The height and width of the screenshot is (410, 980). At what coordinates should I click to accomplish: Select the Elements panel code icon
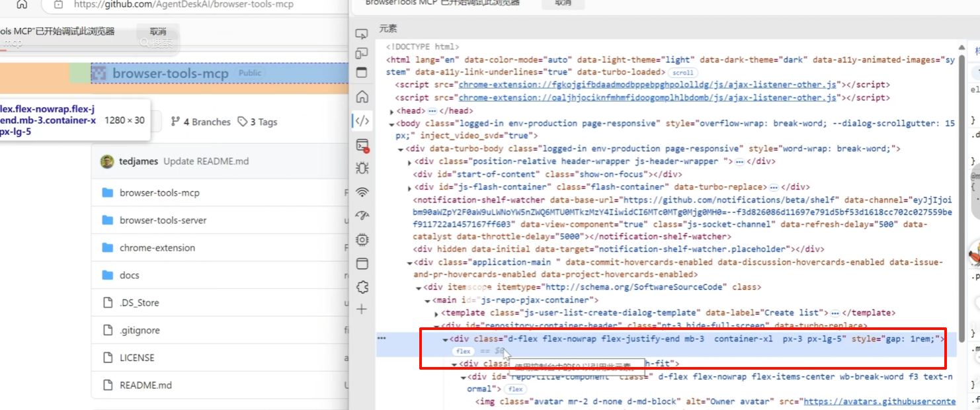(x=362, y=121)
